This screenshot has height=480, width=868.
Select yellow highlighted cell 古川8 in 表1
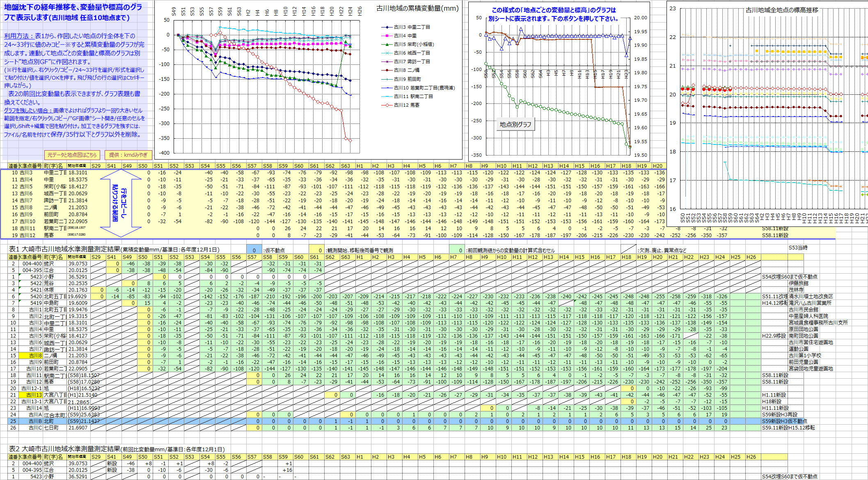(x=30, y=355)
